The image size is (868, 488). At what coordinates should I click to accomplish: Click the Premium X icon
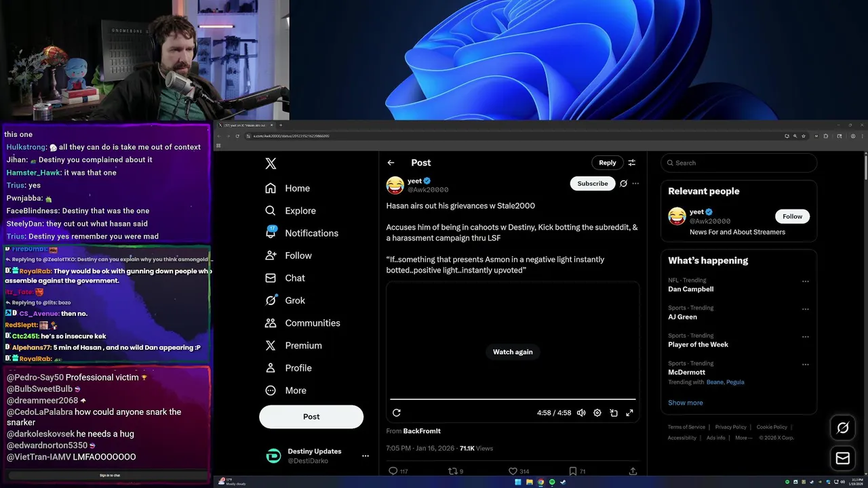click(x=271, y=346)
